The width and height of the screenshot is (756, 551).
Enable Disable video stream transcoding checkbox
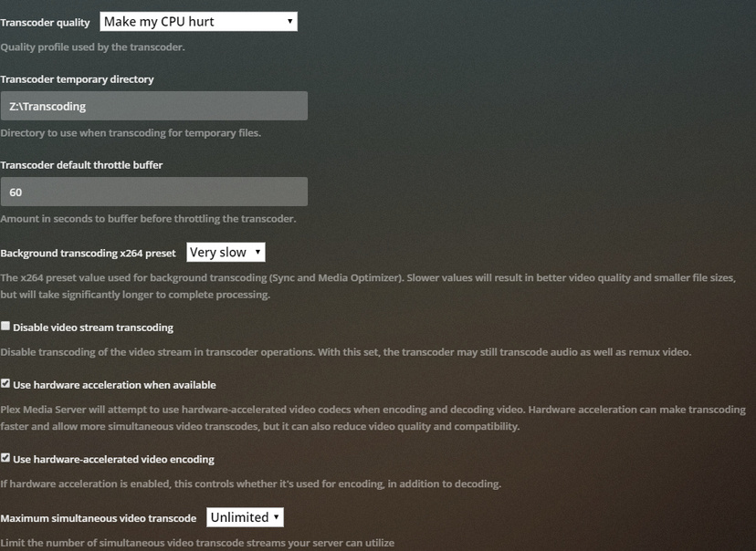click(5, 326)
